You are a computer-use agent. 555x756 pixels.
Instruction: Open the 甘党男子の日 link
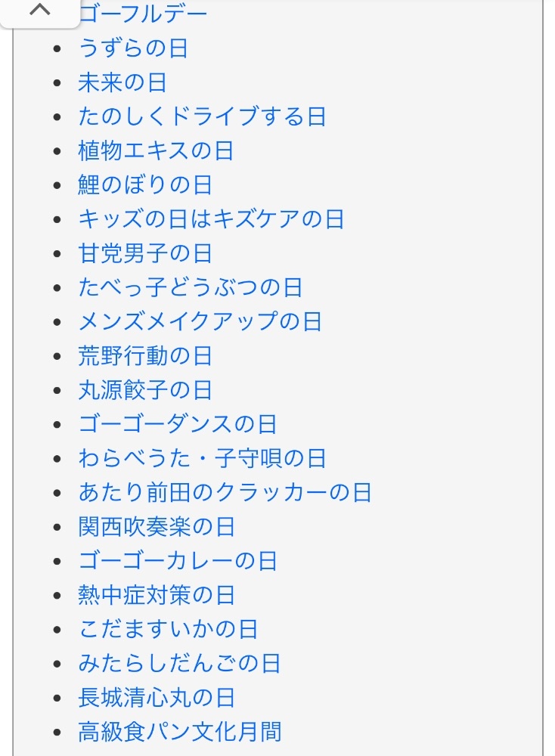click(145, 253)
